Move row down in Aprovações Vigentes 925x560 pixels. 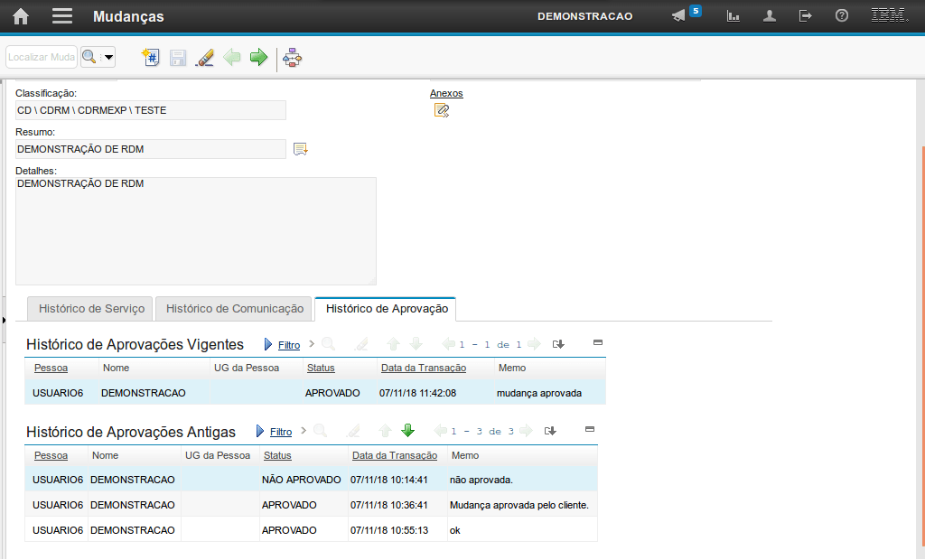416,344
